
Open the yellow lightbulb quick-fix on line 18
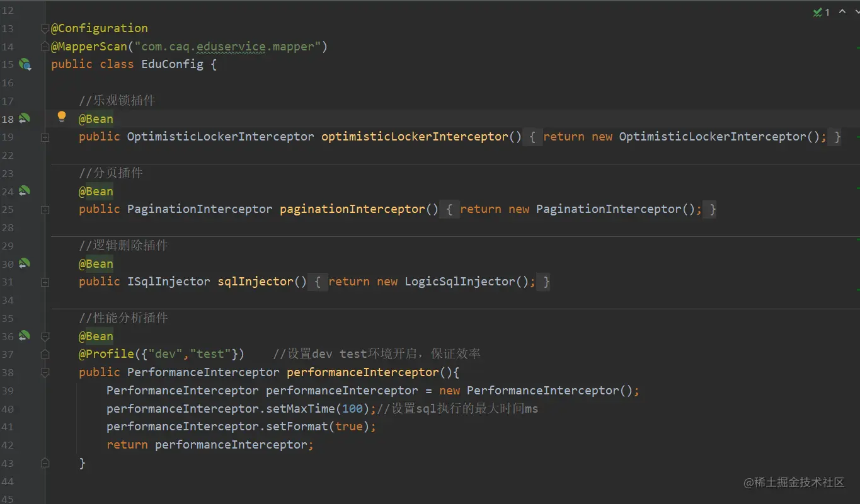[62, 117]
